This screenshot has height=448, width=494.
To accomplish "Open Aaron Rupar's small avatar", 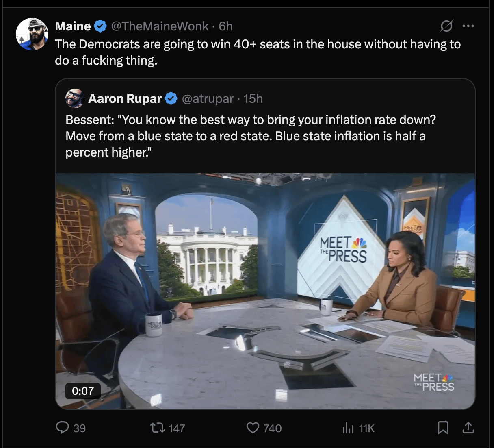I will (x=75, y=98).
